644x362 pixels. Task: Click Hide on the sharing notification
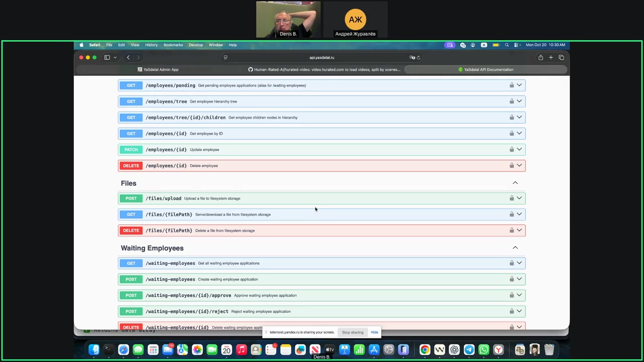[x=374, y=332]
